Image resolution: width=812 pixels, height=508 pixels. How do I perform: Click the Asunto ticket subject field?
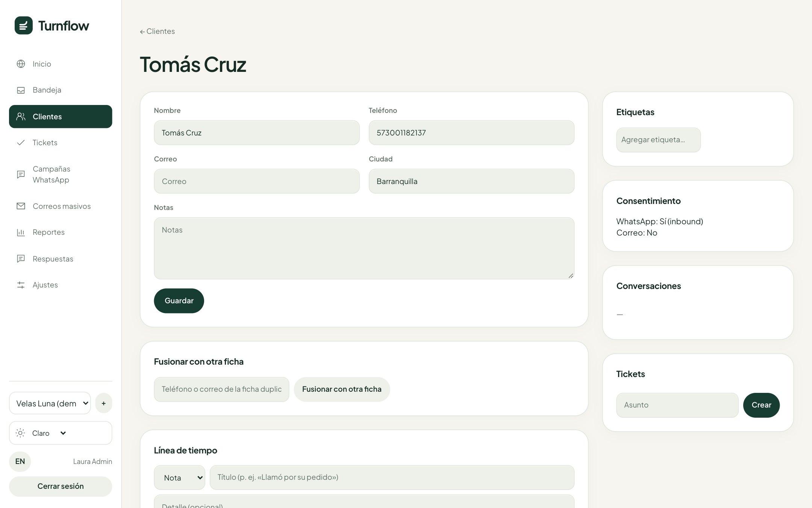point(677,405)
